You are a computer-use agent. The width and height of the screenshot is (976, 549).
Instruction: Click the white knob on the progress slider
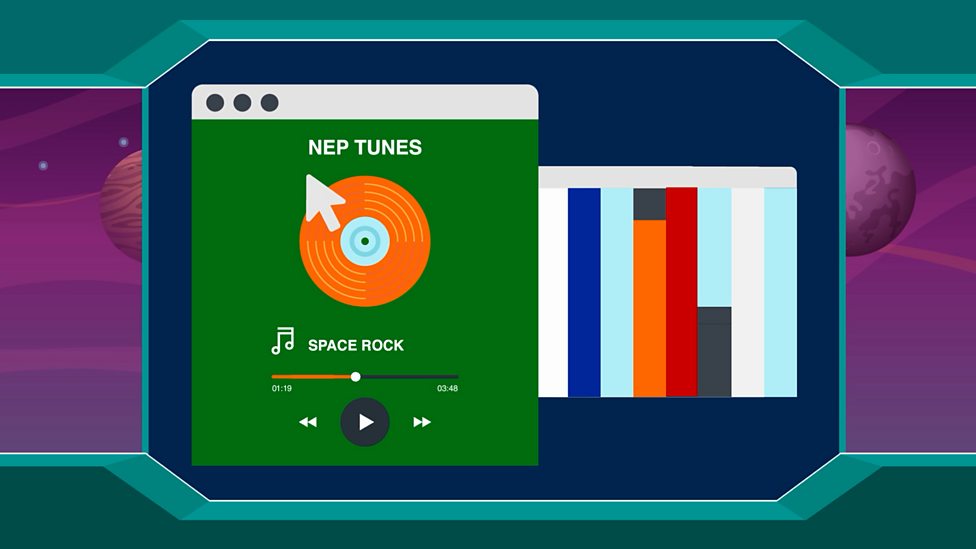tap(355, 377)
